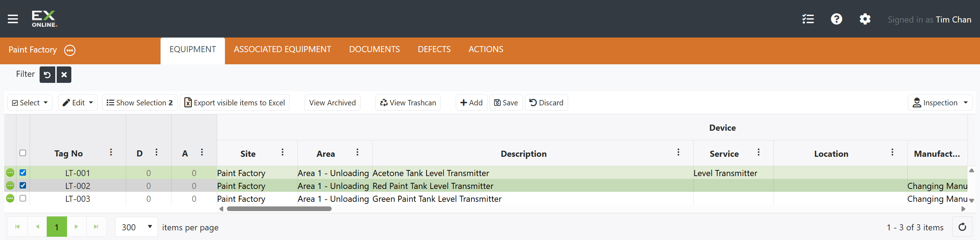
Task: Go to next page
Action: (76, 227)
